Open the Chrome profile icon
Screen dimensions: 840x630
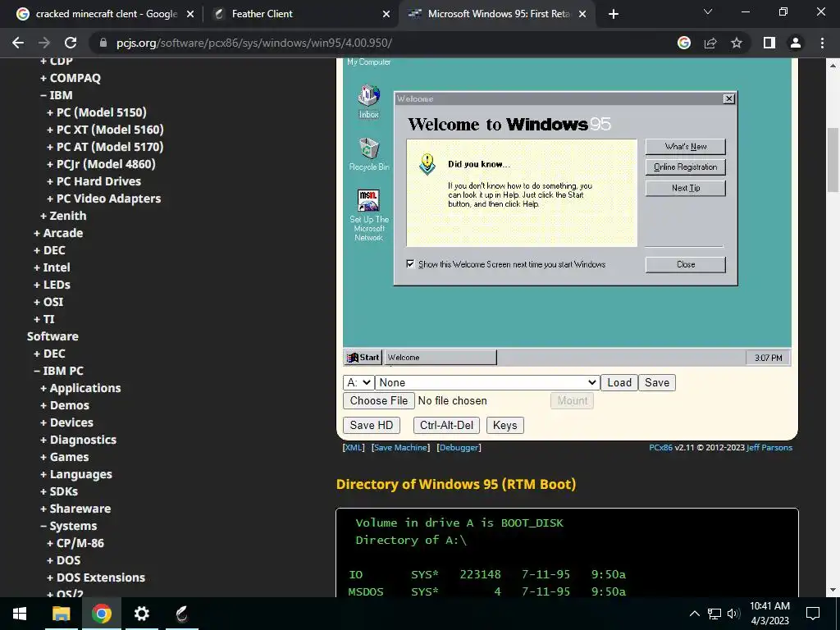(796, 43)
